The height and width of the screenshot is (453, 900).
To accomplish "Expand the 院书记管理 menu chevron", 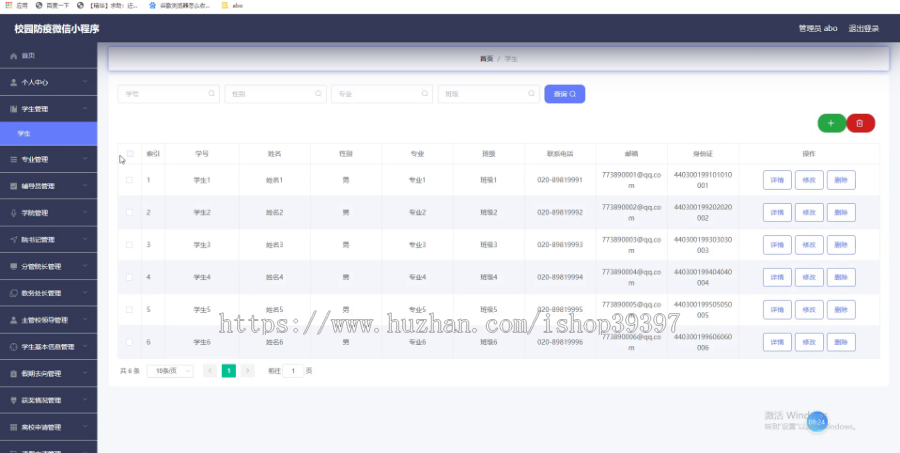I will (85, 239).
